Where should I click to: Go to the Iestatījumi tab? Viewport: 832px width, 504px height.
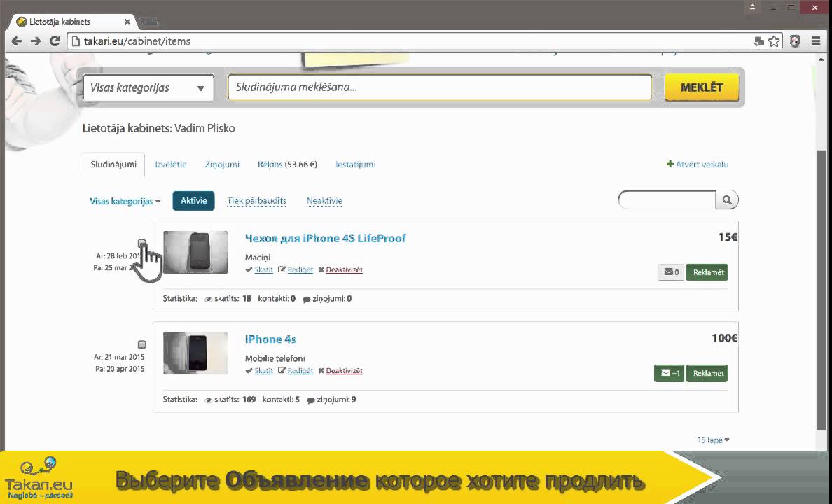point(356,164)
